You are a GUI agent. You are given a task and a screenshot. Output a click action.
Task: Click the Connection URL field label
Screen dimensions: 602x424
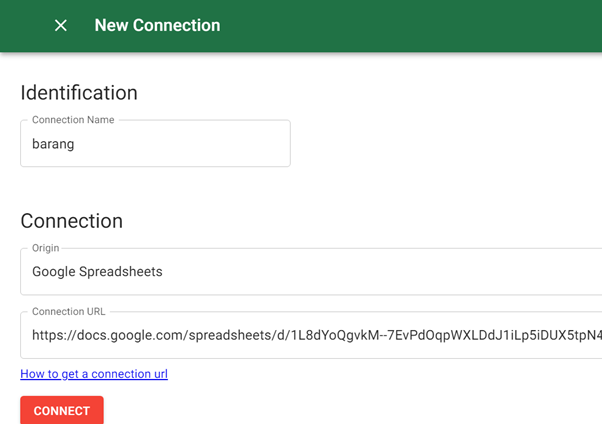pos(68,312)
